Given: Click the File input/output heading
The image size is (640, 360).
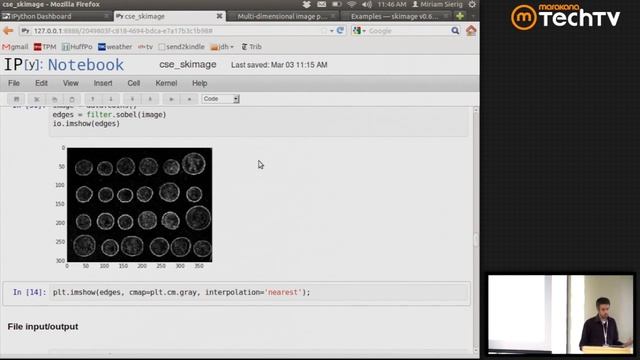Looking at the screenshot, I should click(43, 327).
